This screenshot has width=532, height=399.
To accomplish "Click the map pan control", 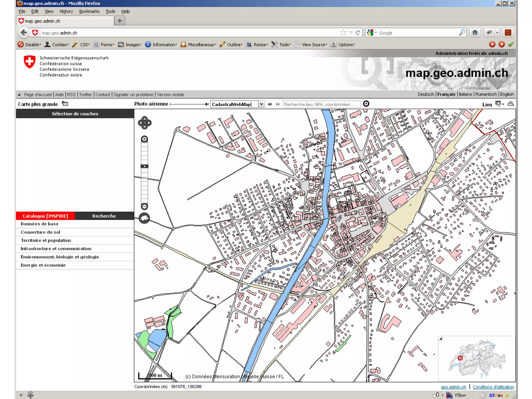I will [x=145, y=123].
